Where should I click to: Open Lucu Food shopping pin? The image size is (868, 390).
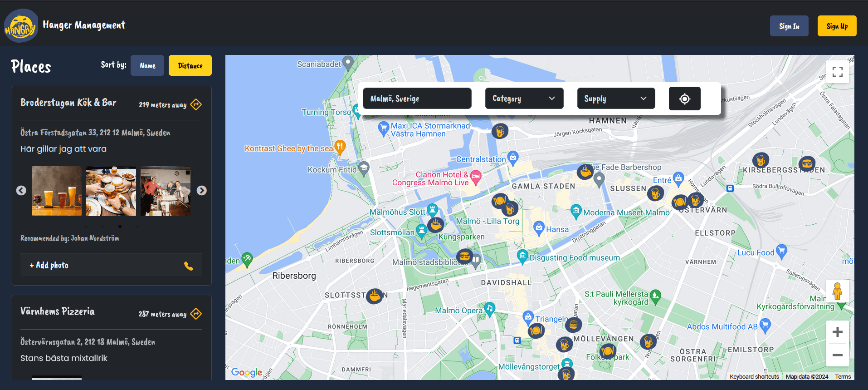[x=781, y=252]
